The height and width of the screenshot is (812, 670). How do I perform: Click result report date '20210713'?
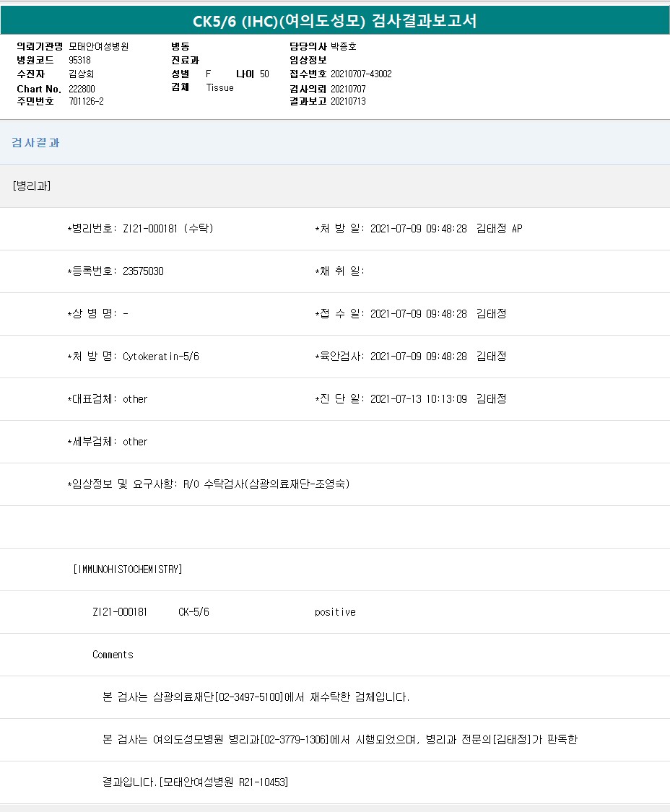(348, 102)
